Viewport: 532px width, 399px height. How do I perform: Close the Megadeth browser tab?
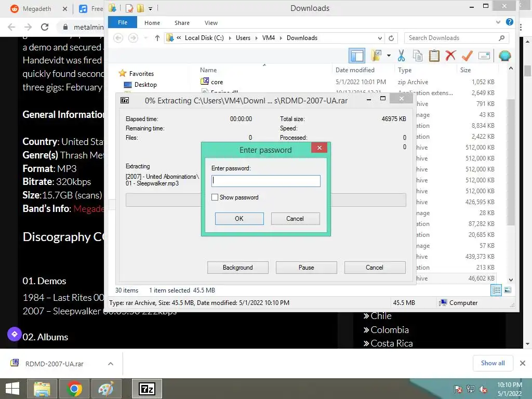tap(65, 9)
